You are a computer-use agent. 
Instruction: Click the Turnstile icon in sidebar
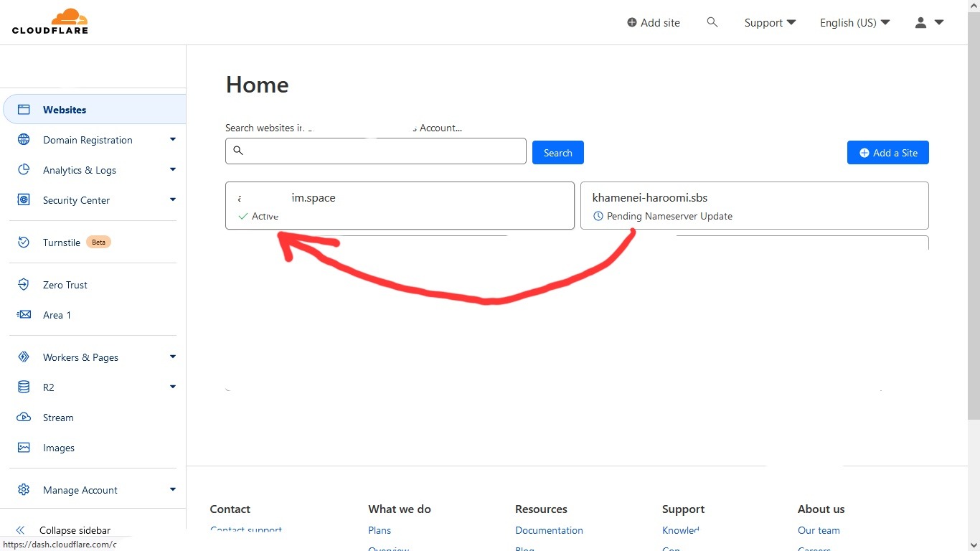click(x=24, y=242)
